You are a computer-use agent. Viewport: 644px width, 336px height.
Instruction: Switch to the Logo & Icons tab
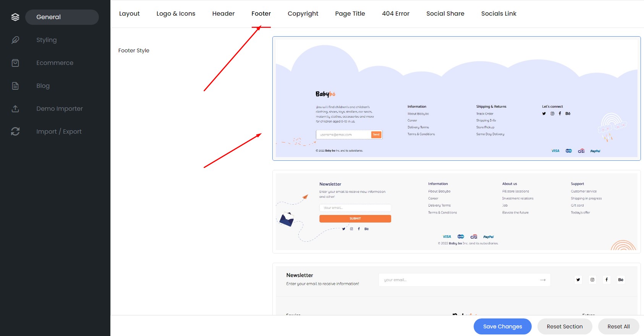(x=176, y=14)
